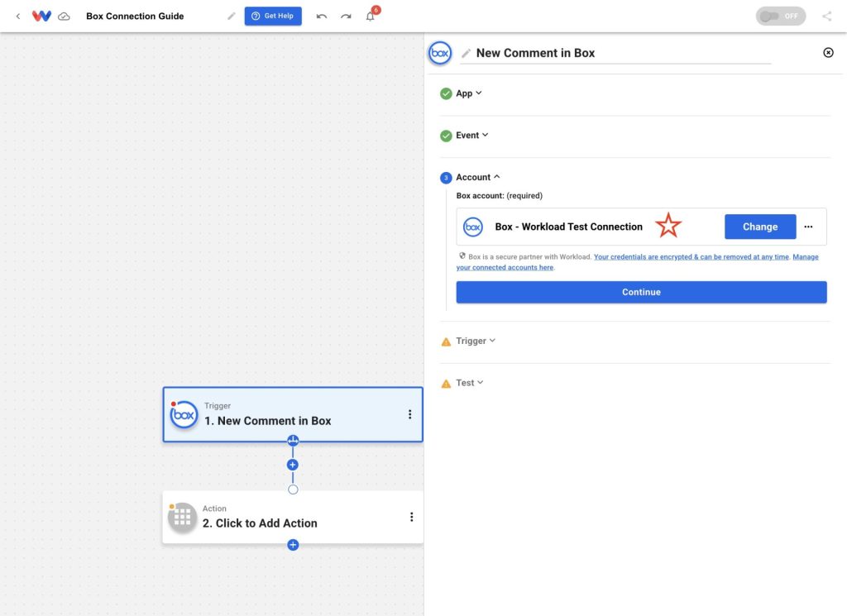This screenshot has height=616, width=847.
Task: Go back using the left arrow icon
Action: pyautogui.click(x=18, y=17)
